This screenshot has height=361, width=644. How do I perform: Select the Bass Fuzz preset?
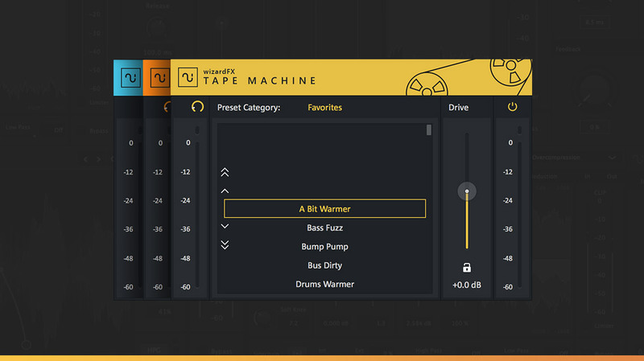click(x=324, y=228)
